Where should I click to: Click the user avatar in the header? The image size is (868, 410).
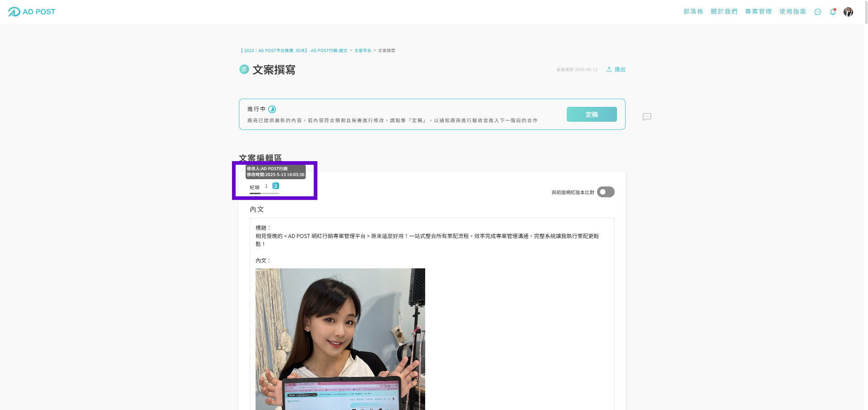click(x=849, y=12)
